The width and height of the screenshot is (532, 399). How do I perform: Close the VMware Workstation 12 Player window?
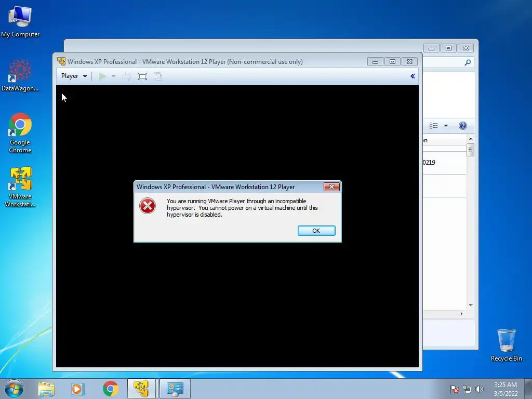click(x=409, y=62)
